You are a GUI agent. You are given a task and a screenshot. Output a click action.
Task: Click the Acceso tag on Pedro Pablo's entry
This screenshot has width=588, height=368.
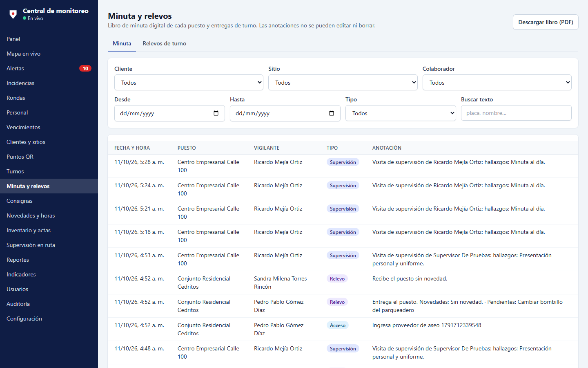338,325
